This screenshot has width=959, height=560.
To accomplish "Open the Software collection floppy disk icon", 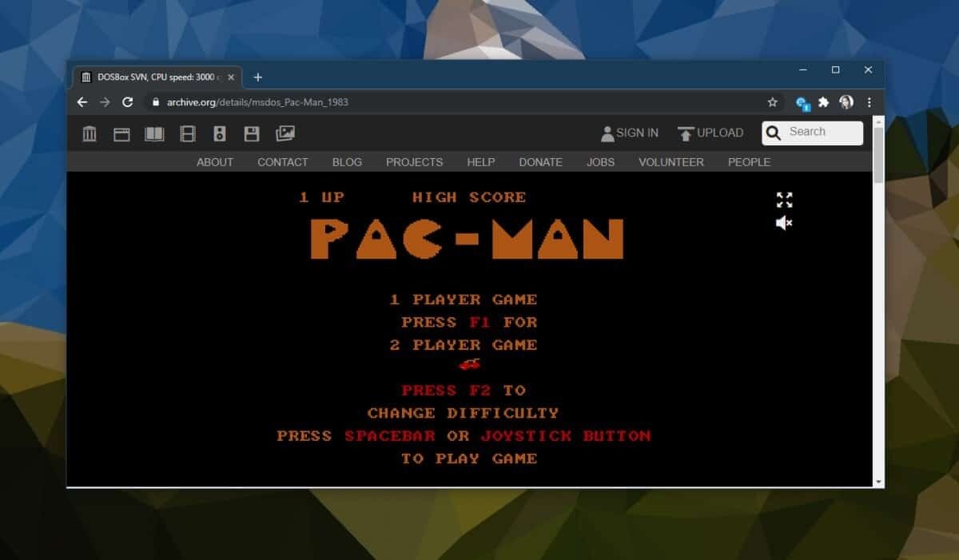I will tap(251, 133).
